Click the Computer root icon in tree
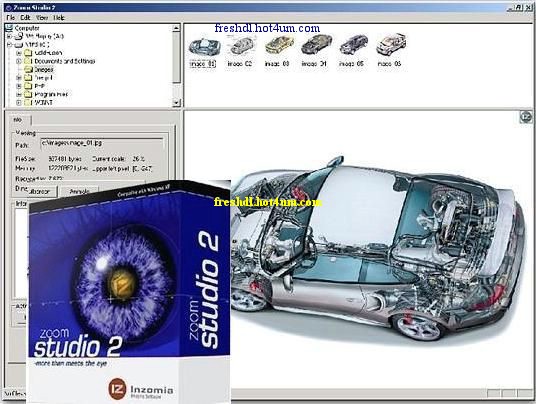Screen dimensions: 536x404 [9, 28]
